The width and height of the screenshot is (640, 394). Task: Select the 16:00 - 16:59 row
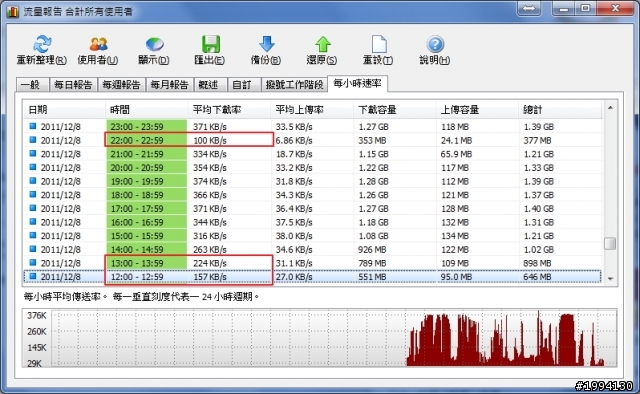[x=312, y=222]
